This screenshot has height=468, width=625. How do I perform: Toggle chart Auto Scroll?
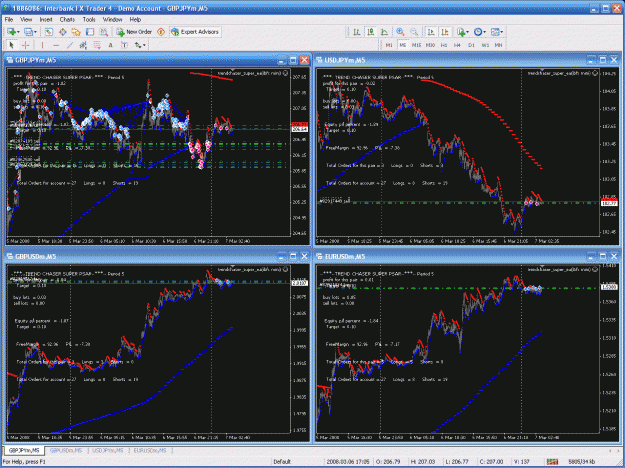tap(431, 32)
